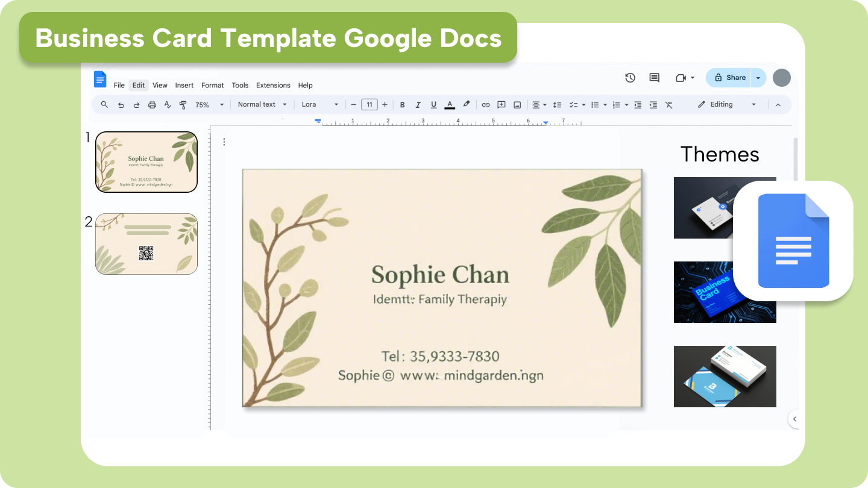Insert an image
This screenshot has height=488, width=868.
pyautogui.click(x=517, y=104)
